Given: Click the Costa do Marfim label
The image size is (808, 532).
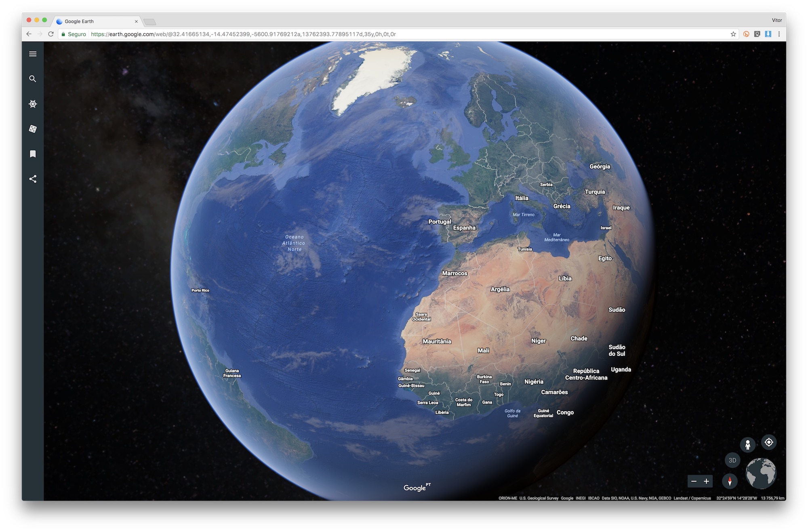Looking at the screenshot, I should (464, 402).
